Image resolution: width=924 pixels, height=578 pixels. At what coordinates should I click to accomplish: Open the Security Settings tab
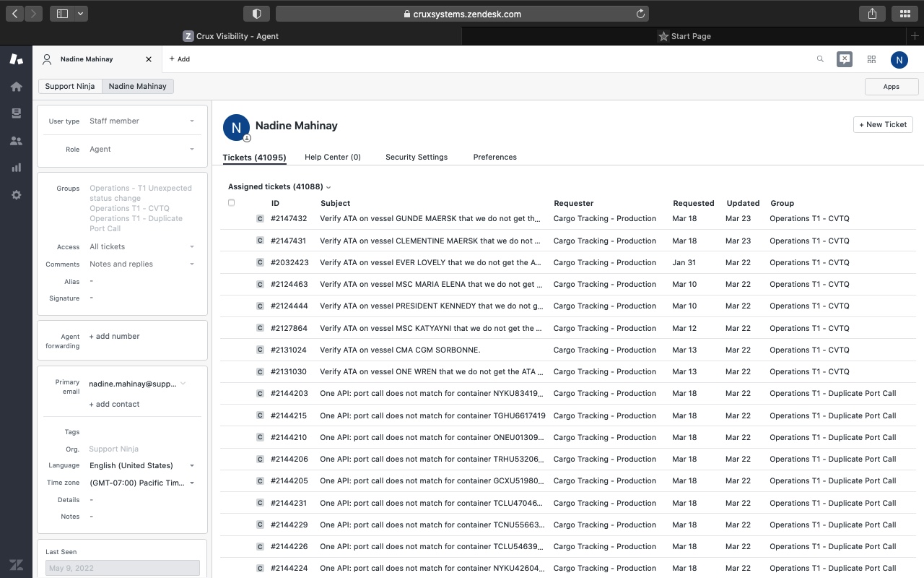417,158
